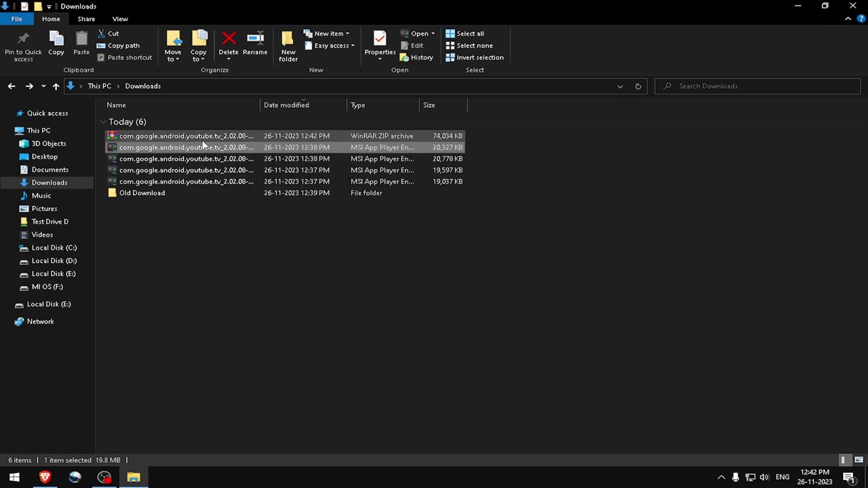This screenshot has height=488, width=868.
Task: Refresh the Downloads folder
Action: [638, 86]
